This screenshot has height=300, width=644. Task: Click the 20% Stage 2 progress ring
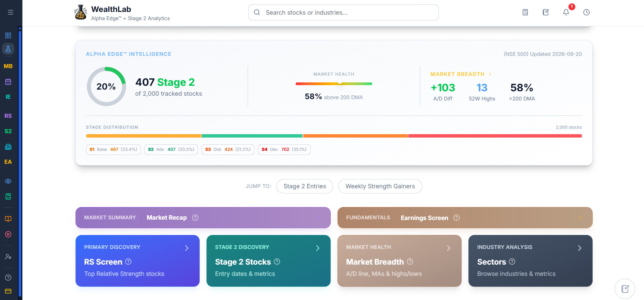(106, 86)
